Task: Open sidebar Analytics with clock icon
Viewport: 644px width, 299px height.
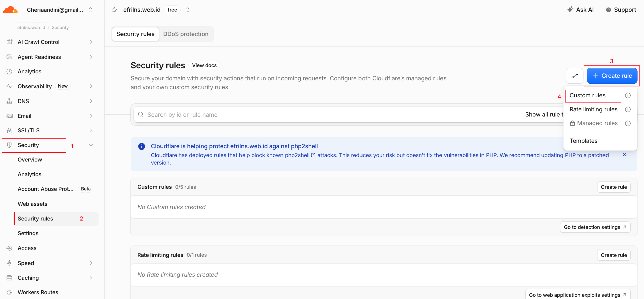Action: tap(29, 71)
